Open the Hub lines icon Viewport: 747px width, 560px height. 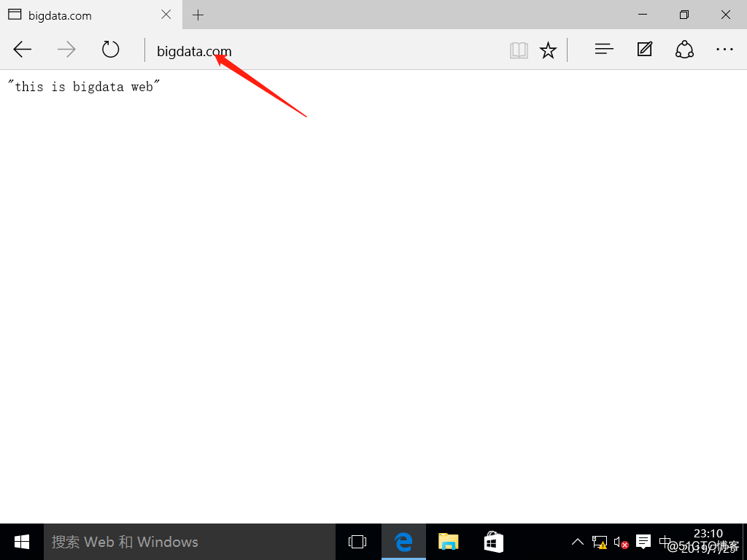(x=604, y=49)
